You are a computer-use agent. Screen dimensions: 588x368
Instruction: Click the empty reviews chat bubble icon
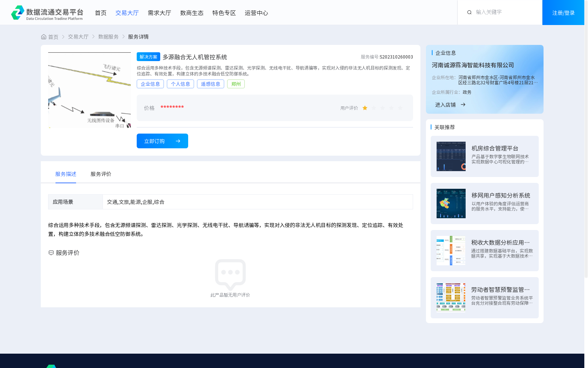tap(230, 274)
